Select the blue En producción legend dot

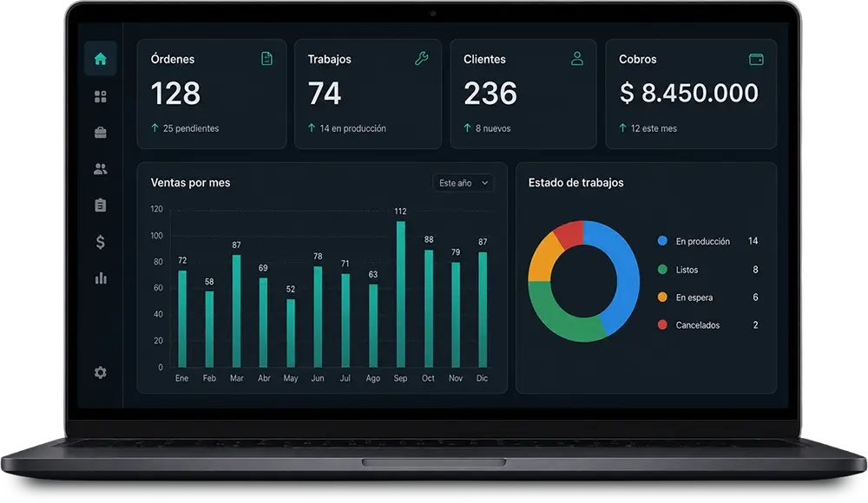click(662, 241)
